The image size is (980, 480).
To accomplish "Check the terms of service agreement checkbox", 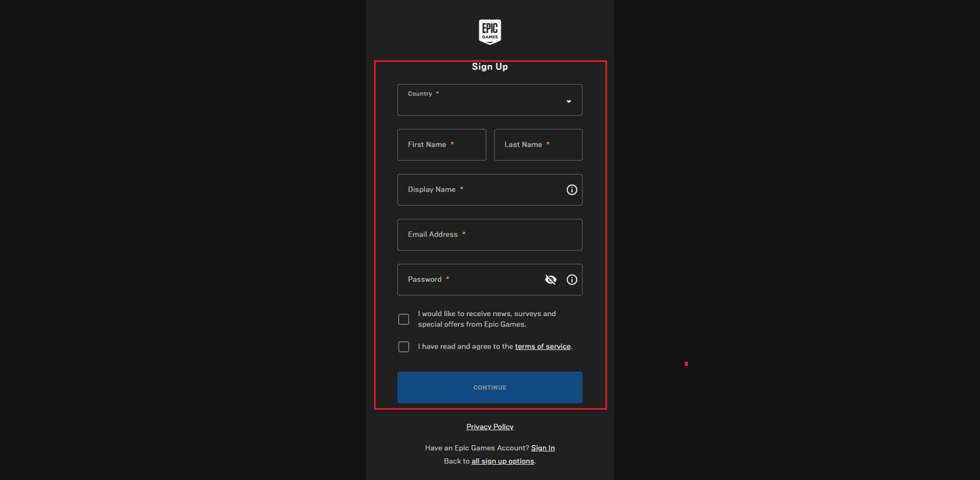I will tap(403, 347).
